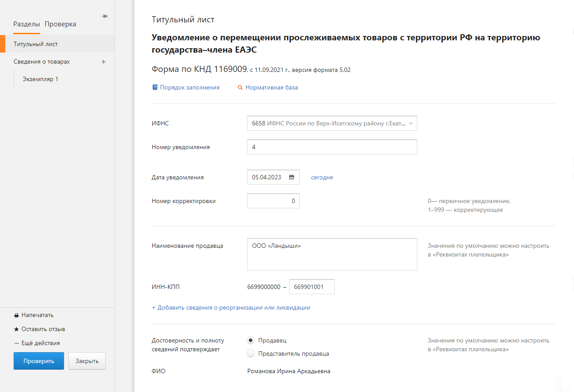The width and height of the screenshot is (574, 392).
Task: Click the Титульный лист page heading
Action: point(183,19)
